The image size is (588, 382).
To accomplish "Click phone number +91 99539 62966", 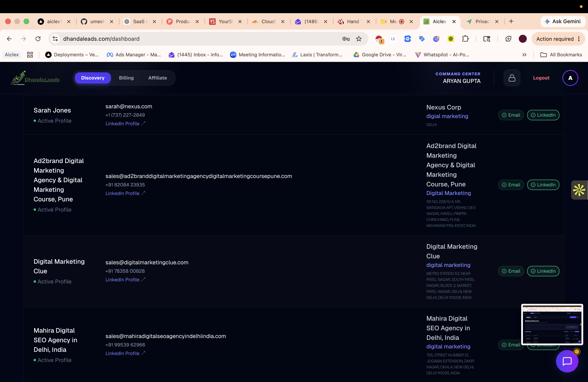I will (x=125, y=345).
